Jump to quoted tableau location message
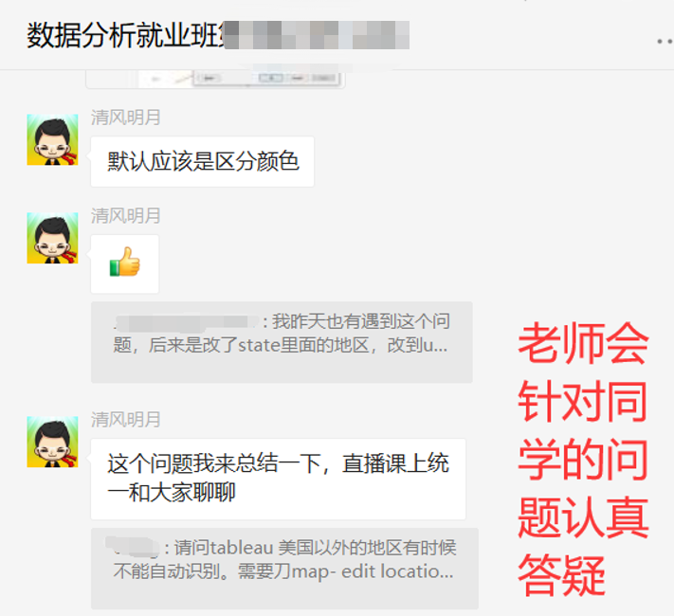This screenshot has height=616, width=674. [x=284, y=569]
